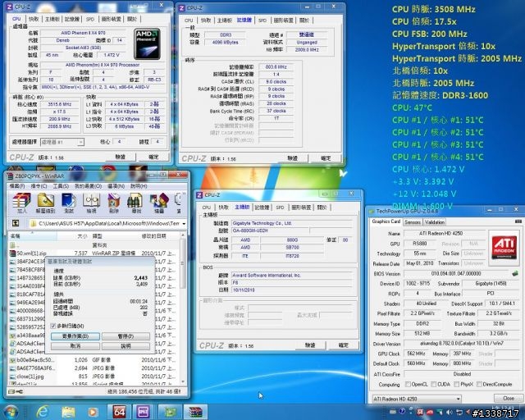Click 說明 help button in benchmark dialog
The width and height of the screenshot is (525, 420).
[126, 346]
